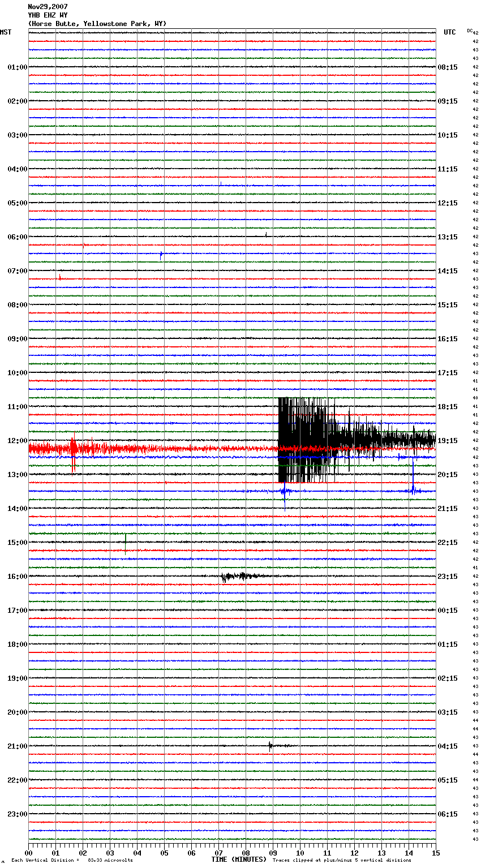
Task: Click the TIME (MINUTES) axis title
Action: [239, 860]
